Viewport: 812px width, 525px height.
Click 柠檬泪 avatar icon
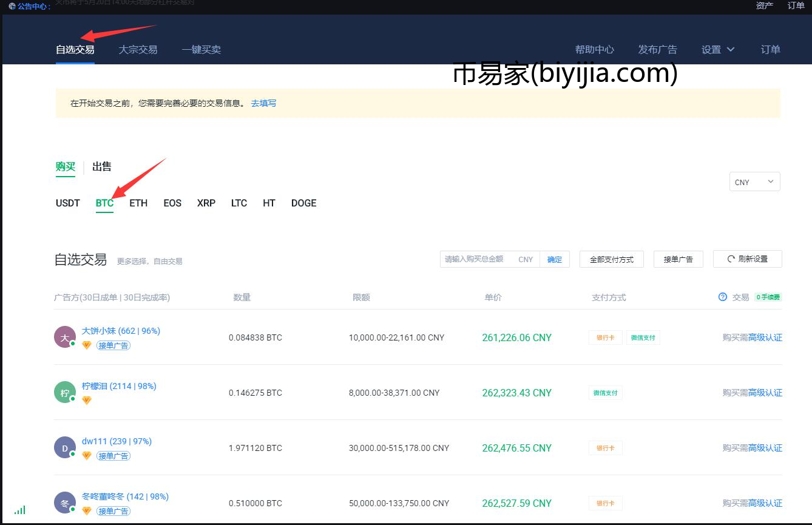pos(64,393)
